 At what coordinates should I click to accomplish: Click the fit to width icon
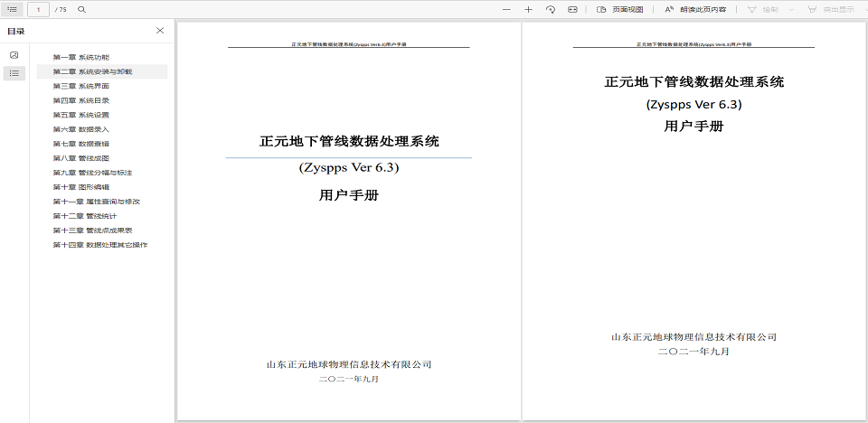coord(572,9)
